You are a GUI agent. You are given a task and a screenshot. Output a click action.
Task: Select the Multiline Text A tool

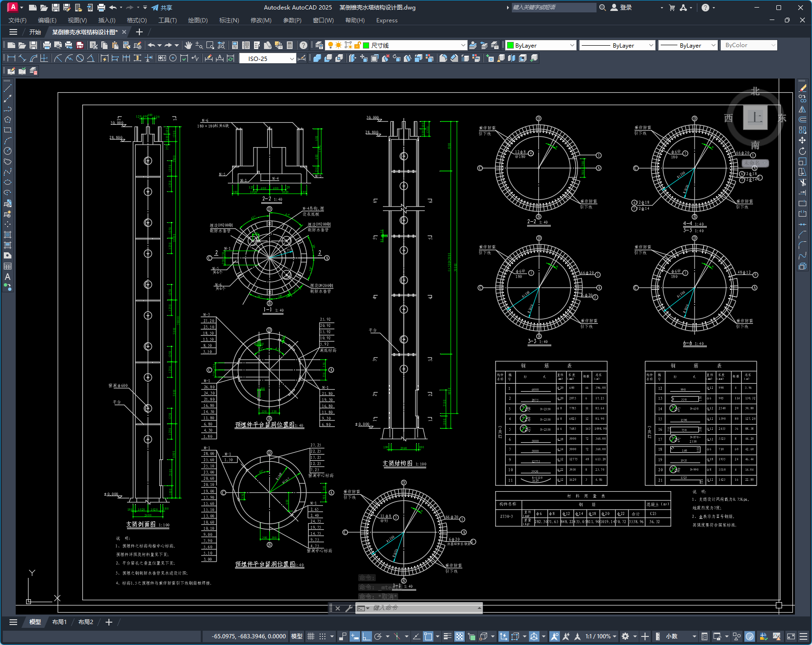(x=8, y=277)
